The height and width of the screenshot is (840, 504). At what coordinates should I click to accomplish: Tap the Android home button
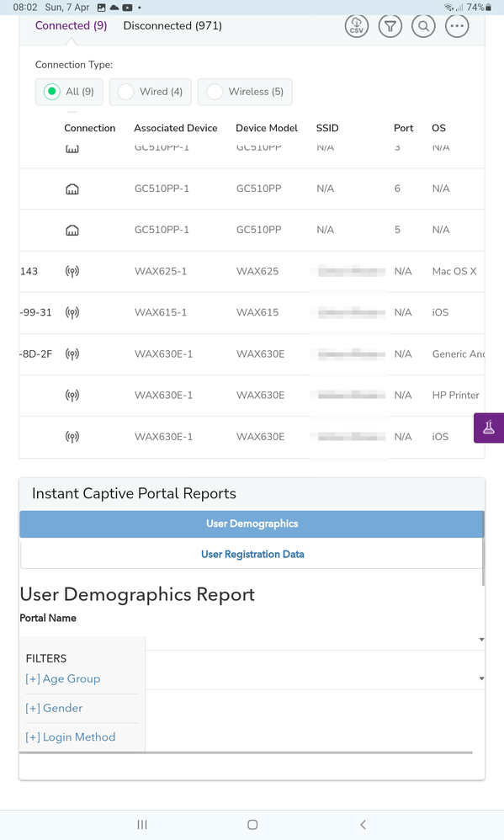252,825
